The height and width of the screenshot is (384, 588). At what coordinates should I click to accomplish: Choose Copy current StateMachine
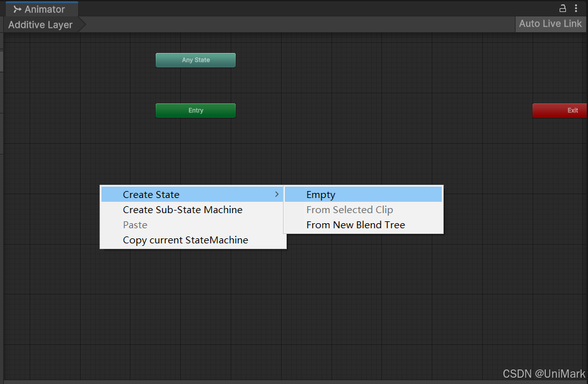click(192, 240)
